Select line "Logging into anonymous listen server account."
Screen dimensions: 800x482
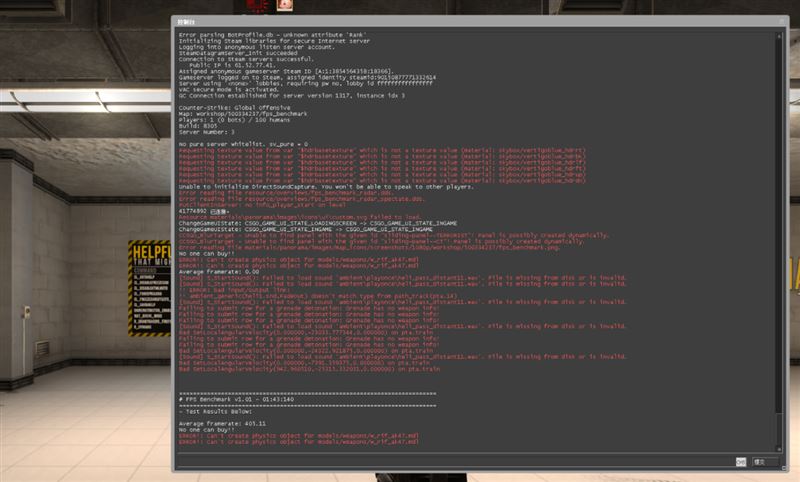pyautogui.click(x=257, y=47)
